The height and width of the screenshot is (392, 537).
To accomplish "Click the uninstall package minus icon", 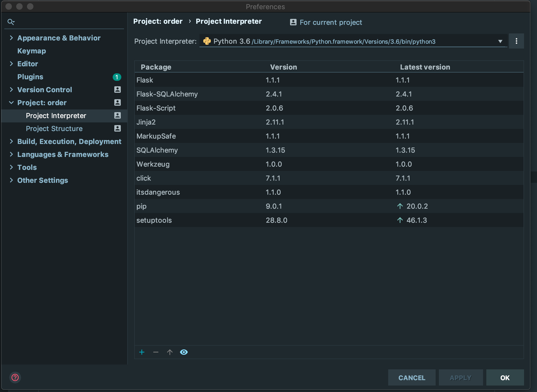I will pos(156,352).
